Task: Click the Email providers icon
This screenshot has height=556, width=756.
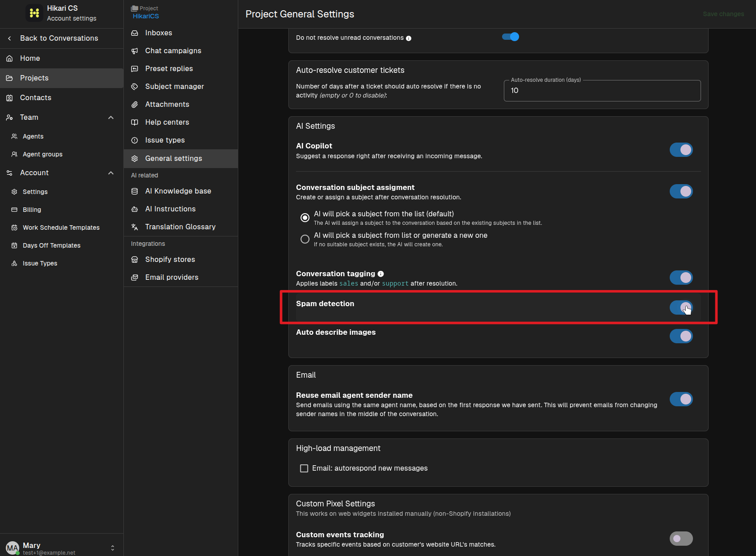Action: click(x=135, y=278)
